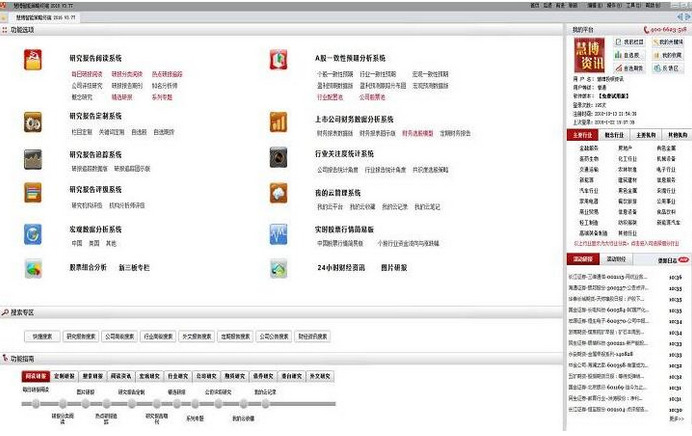692x436 pixels.
Task: Open the 系列专题 link under reading system
Action: (x=162, y=97)
